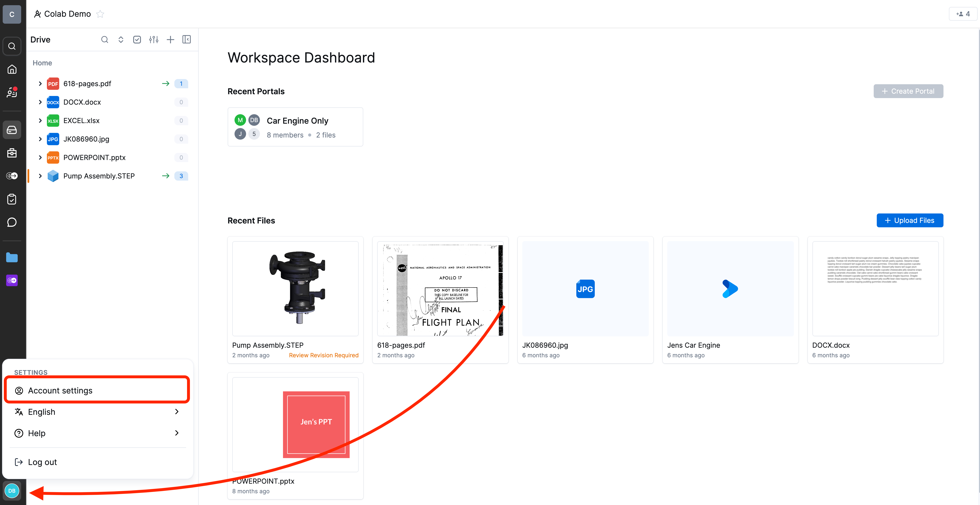
Task: Star the Colab Demo workspace
Action: point(100,14)
